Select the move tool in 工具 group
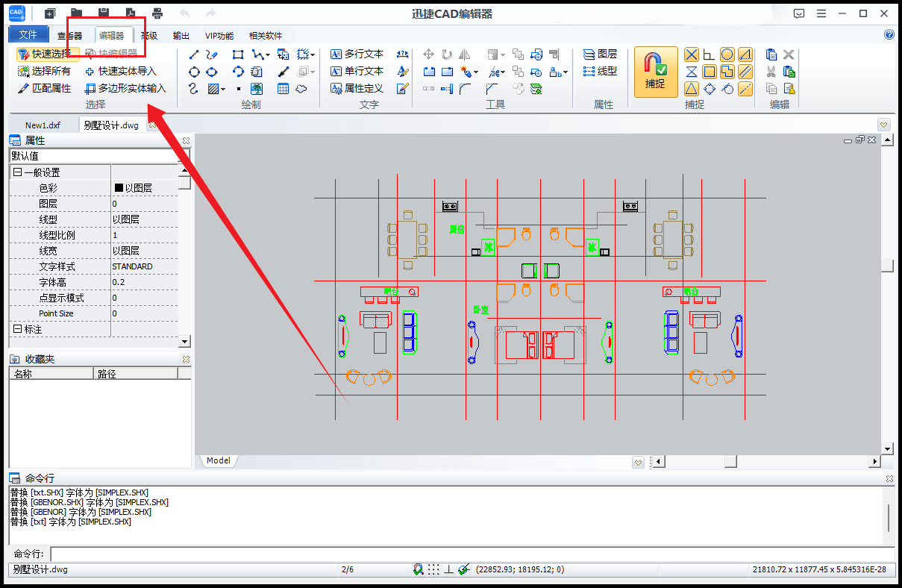This screenshot has height=588, width=902. click(x=428, y=54)
